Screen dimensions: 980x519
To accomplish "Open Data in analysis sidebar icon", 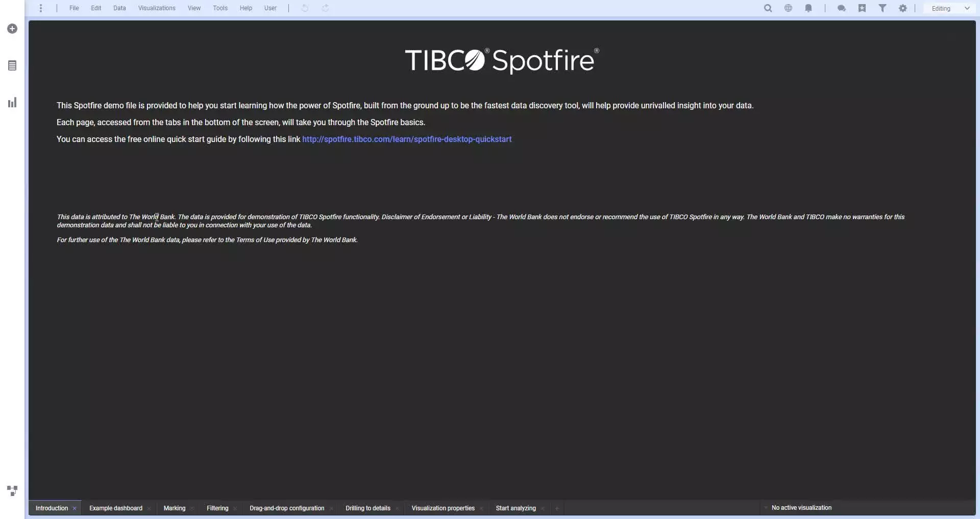I will pos(12,66).
